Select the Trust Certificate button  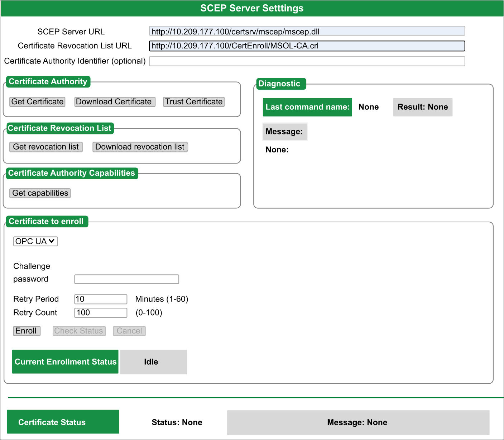pyautogui.click(x=194, y=102)
